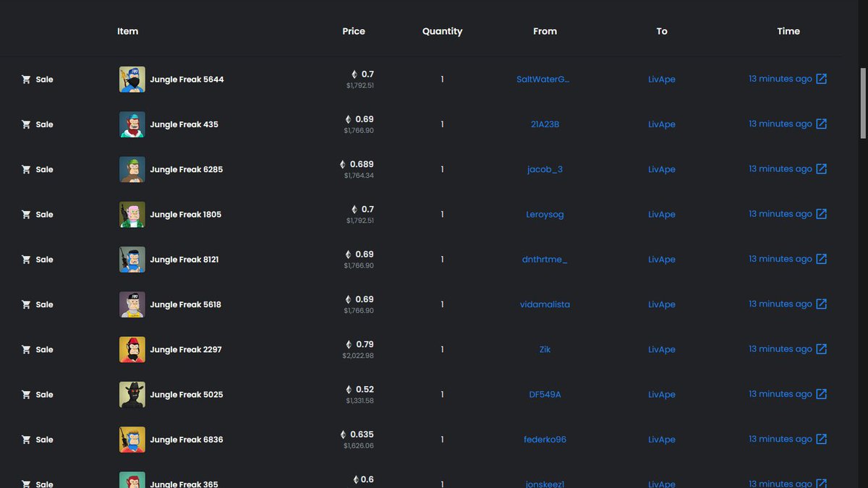This screenshot has height=488, width=868.
Task: Click the jacob_3 seller link
Action: (545, 168)
